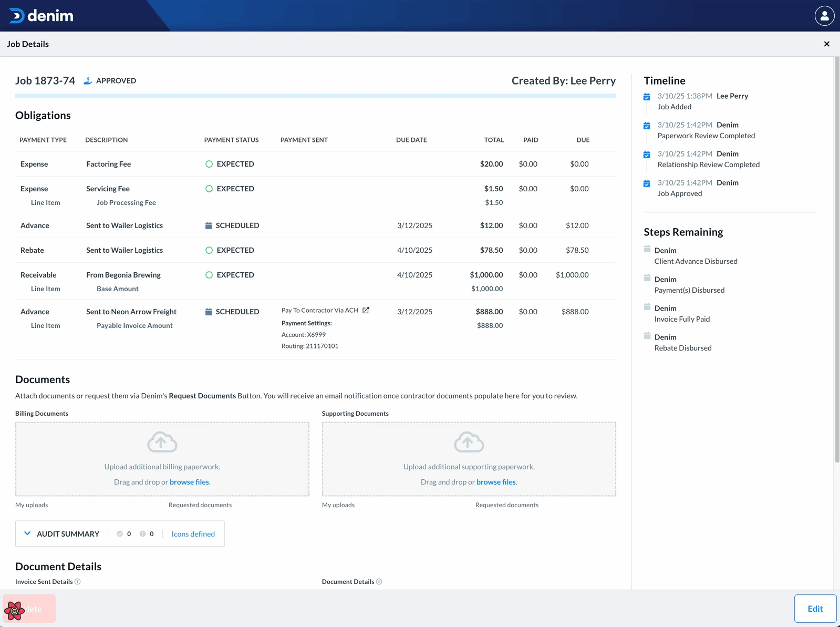Click Factoring Fee expected status circle
This screenshot has width=840, height=627.
point(209,164)
